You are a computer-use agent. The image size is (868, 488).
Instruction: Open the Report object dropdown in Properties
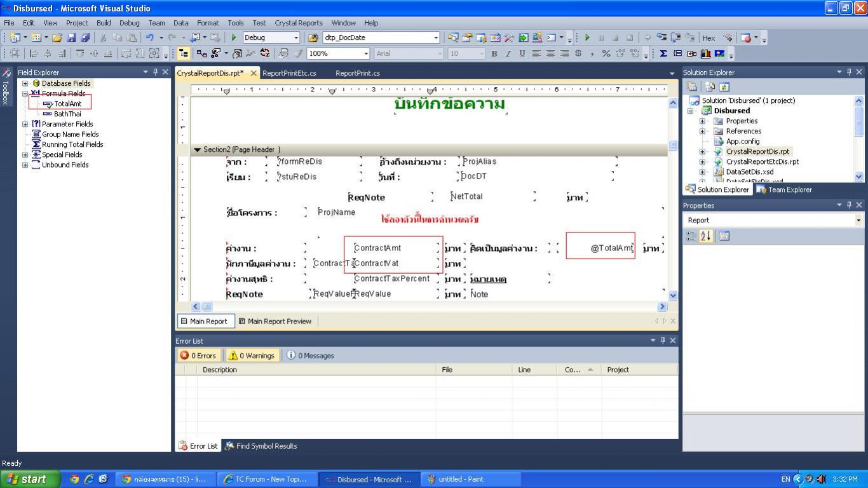click(x=858, y=220)
